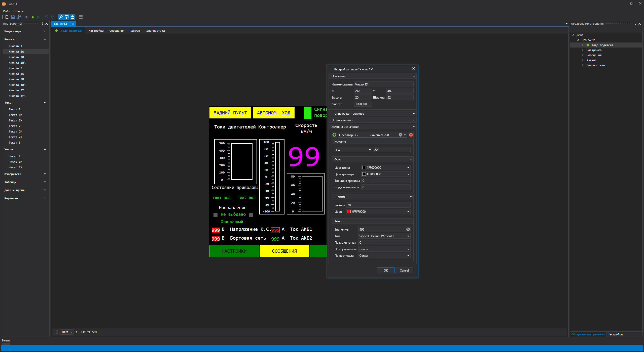Click the red font color swatch
The height and width of the screenshot is (352, 644).
point(349,212)
